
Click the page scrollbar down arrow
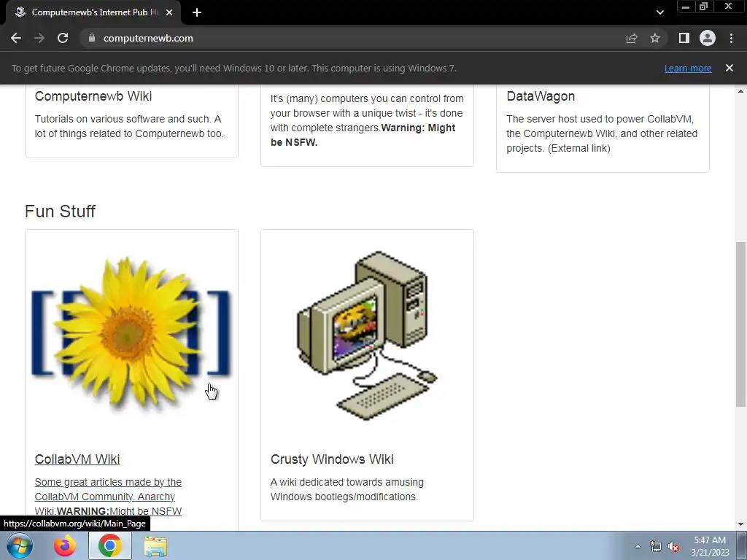pyautogui.click(x=741, y=524)
